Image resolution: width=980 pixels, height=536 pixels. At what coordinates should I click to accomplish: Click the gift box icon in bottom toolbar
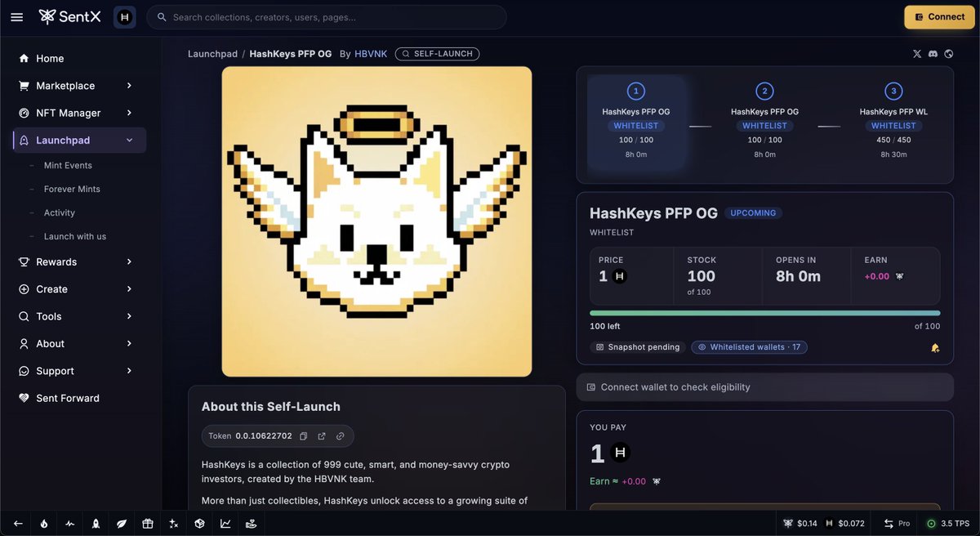(x=147, y=524)
